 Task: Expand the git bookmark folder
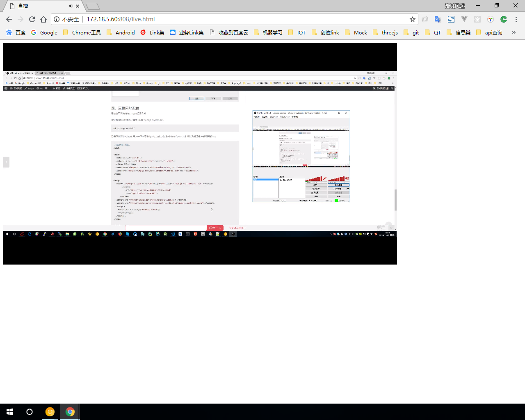click(x=411, y=32)
